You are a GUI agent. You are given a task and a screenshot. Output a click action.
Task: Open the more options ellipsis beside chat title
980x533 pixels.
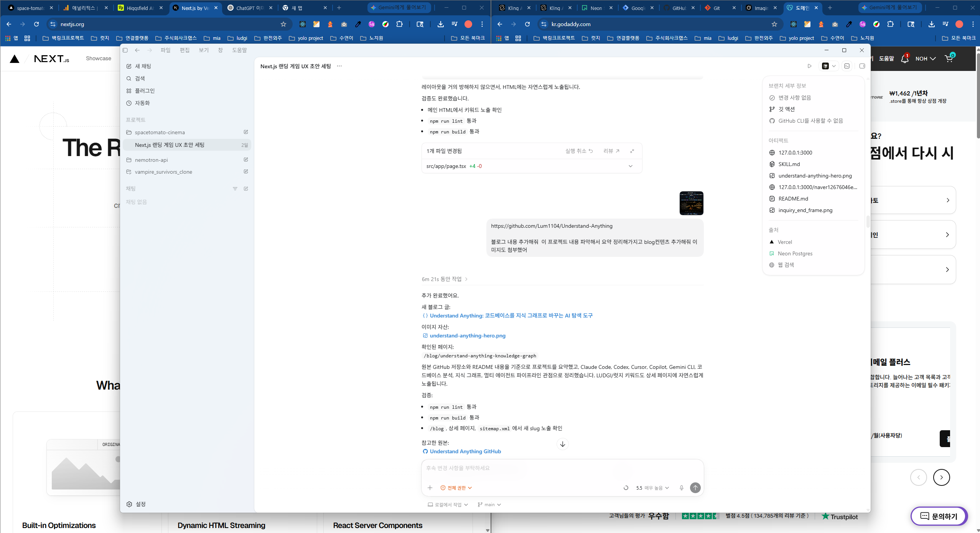(339, 66)
